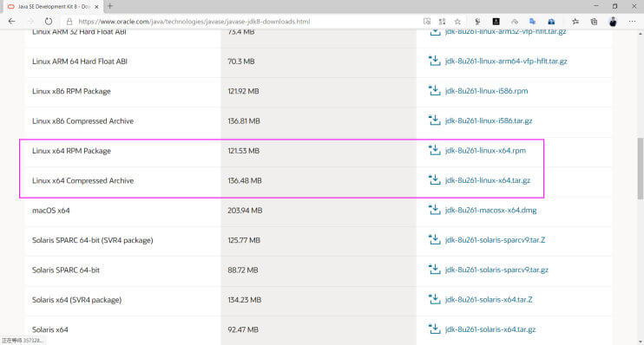Open link jdk-8u261-solaris-sparcv9.tar.Z
This screenshot has width=644, height=345.
(x=495, y=240)
